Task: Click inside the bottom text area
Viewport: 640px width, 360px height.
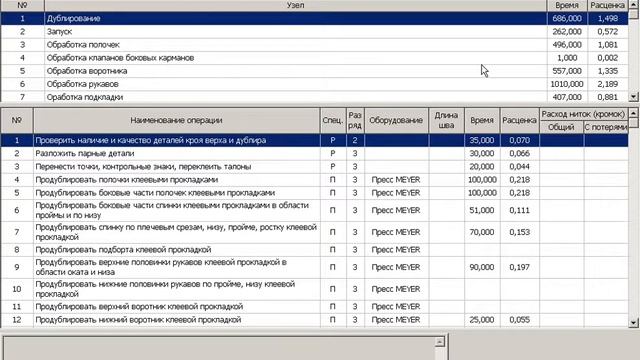Action: (x=219, y=348)
